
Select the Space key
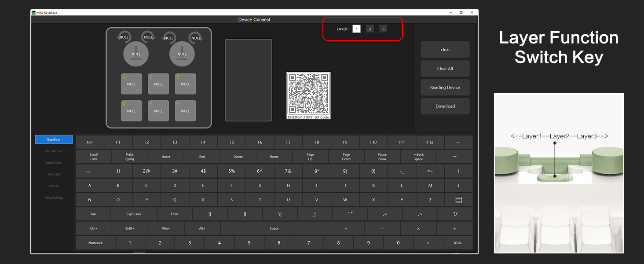pos(274,228)
